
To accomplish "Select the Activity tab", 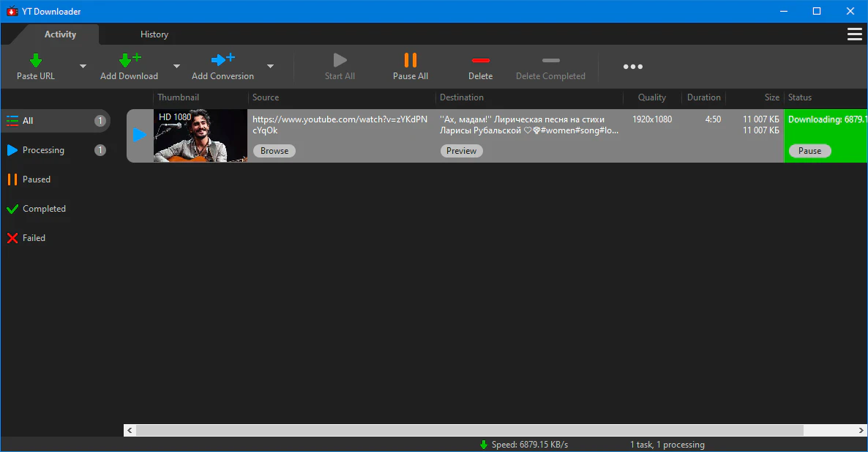I will pyautogui.click(x=60, y=34).
